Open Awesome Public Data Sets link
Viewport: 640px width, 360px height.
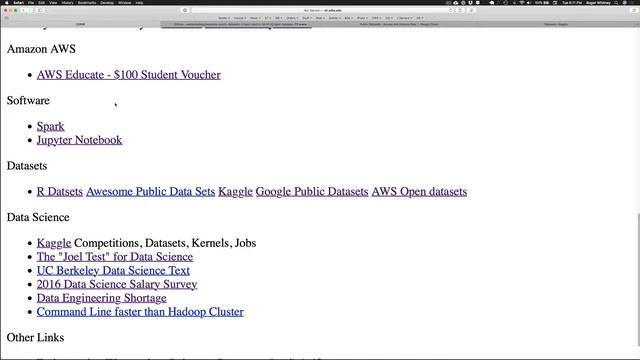click(150, 191)
